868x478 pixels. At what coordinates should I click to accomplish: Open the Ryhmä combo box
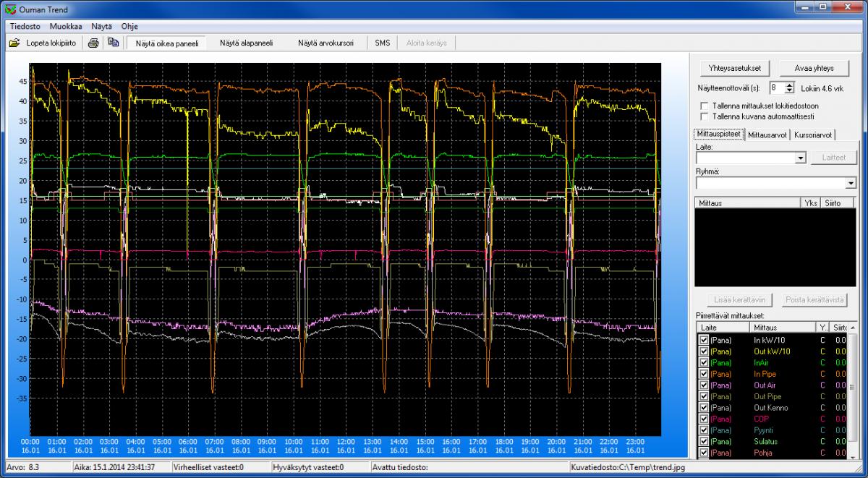coord(851,183)
